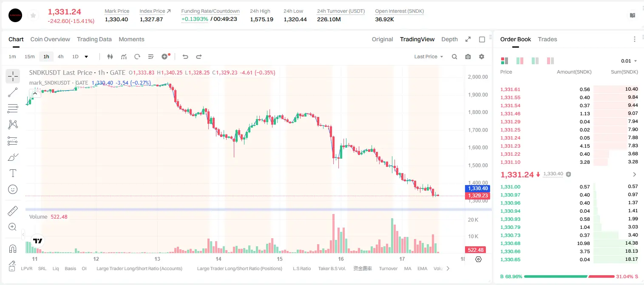
Task: Open chart settings gear icon
Action: click(x=482, y=57)
